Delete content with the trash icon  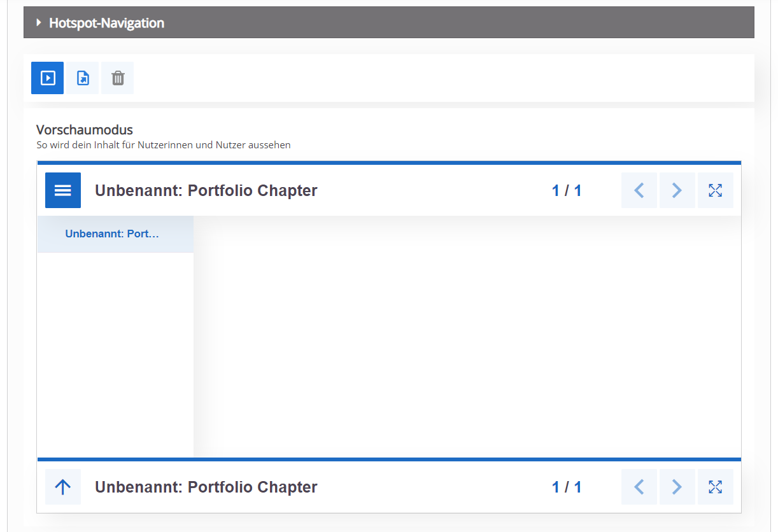point(118,78)
